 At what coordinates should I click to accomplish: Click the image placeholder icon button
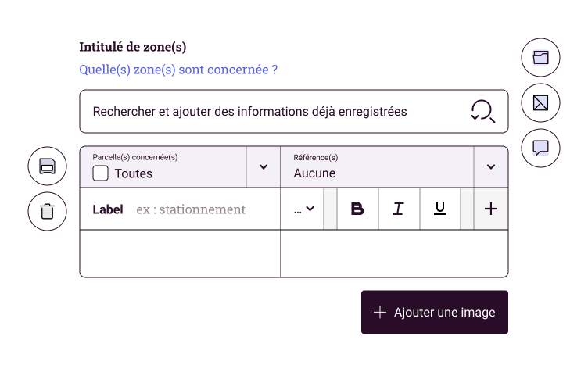pos(540,102)
